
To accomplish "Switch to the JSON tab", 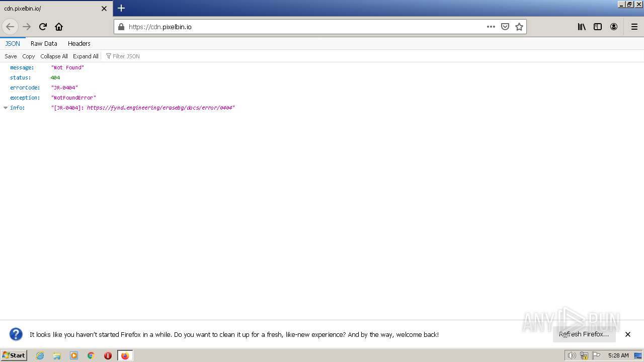I will click(x=13, y=43).
